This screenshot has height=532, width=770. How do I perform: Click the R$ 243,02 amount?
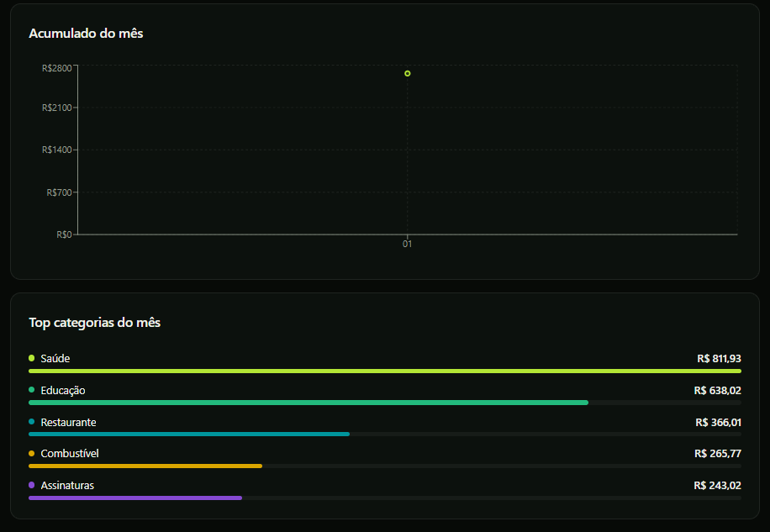[717, 486]
